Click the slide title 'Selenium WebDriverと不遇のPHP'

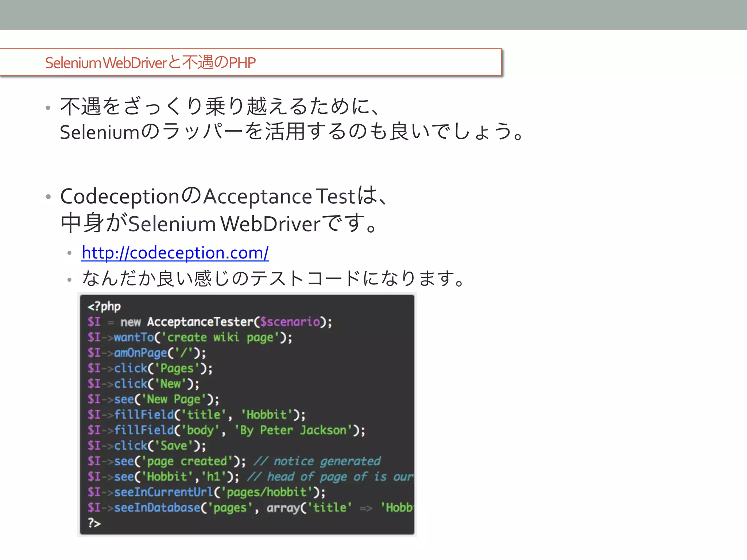[x=150, y=62]
